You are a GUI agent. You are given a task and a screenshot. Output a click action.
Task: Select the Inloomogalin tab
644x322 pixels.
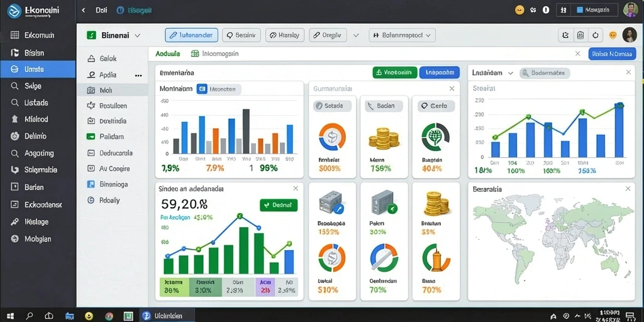[x=215, y=53]
